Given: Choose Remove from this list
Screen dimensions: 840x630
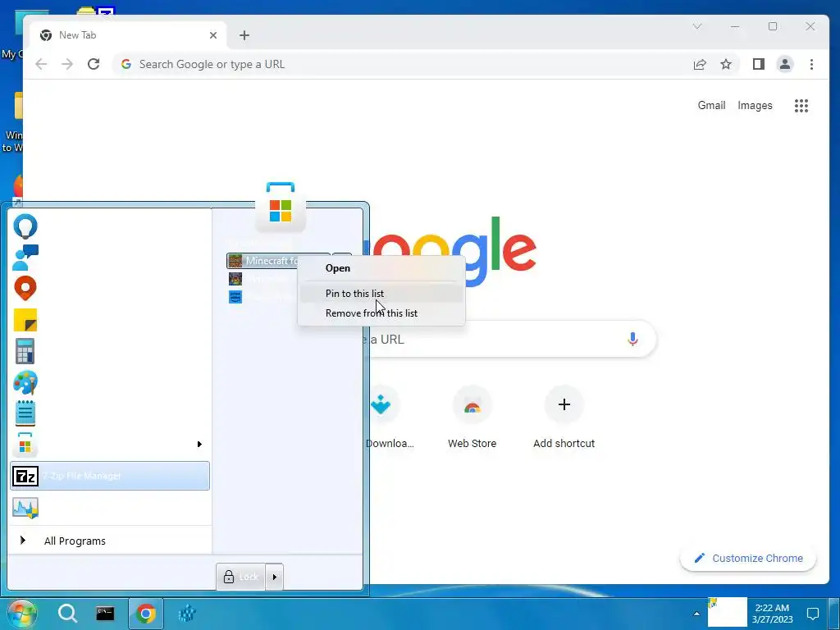Looking at the screenshot, I should tap(381, 313).
